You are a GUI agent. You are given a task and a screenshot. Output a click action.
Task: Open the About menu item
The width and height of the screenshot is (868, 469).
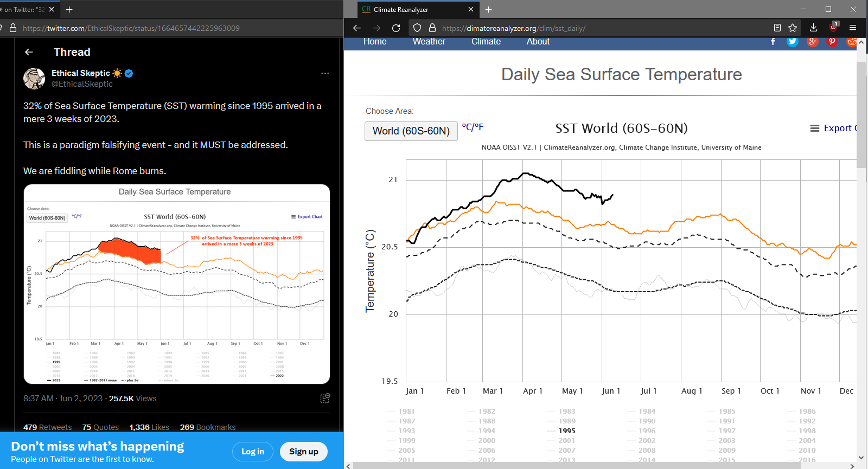(x=538, y=42)
